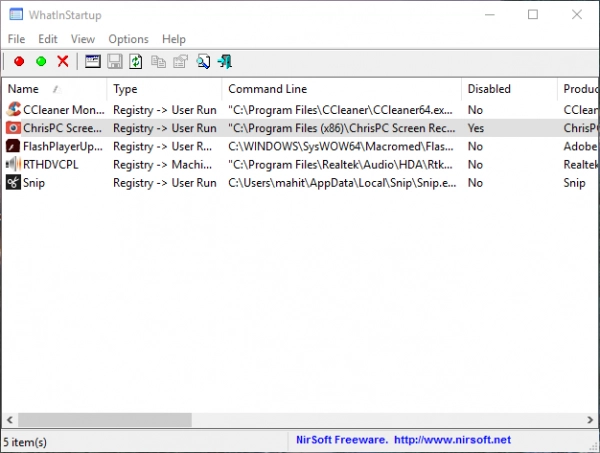Screen dimensions: 600x453
Task: Open the View menu
Action: 83,39
